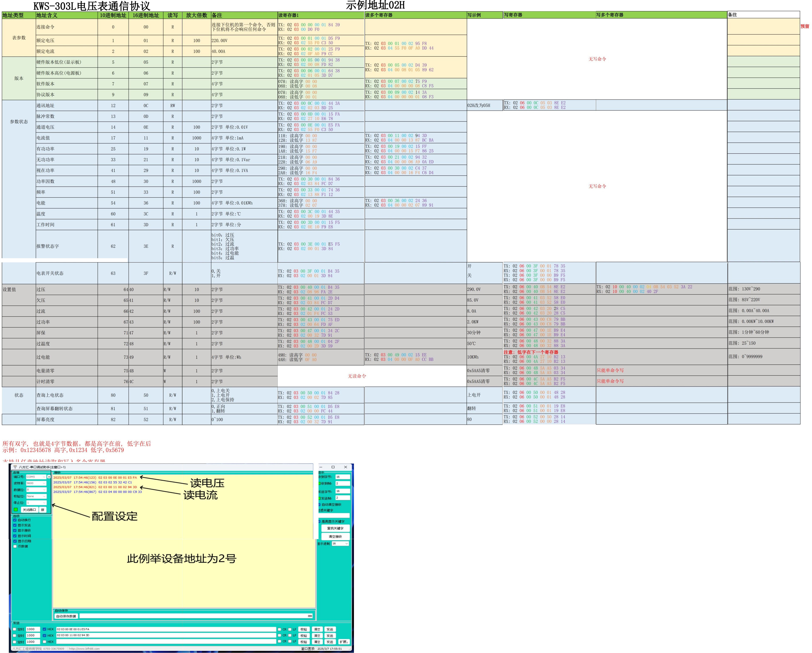This screenshot has height=653, width=812.
Task: Click the 过滤关键字 text input field
Action: (x=334, y=515)
